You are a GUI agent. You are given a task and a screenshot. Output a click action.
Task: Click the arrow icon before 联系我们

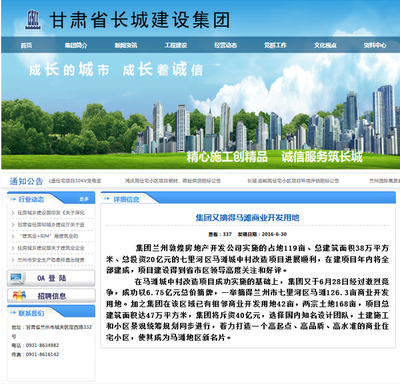tap(13, 313)
